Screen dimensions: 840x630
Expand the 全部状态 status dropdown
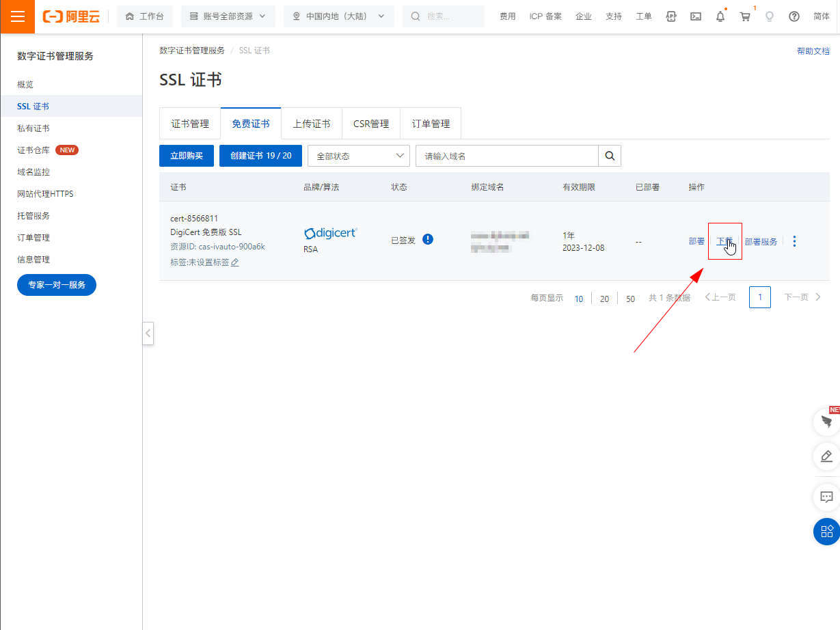point(359,156)
